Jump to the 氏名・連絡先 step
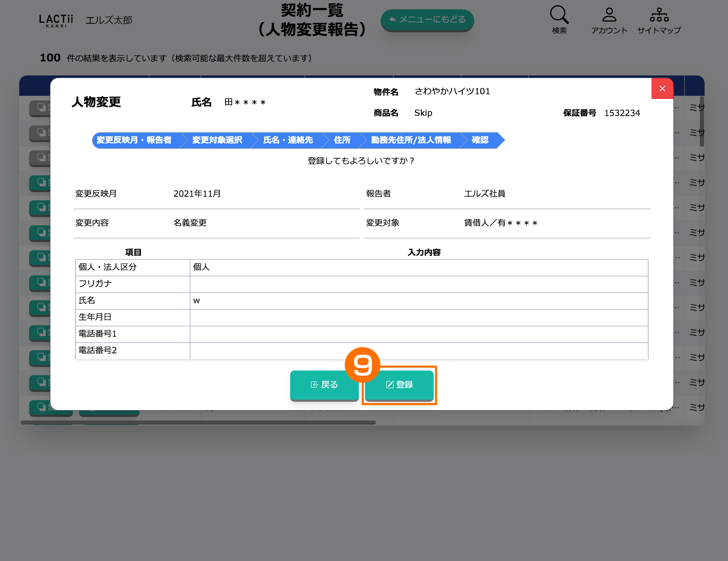Screen dimensions: 728x561 pos(288,140)
